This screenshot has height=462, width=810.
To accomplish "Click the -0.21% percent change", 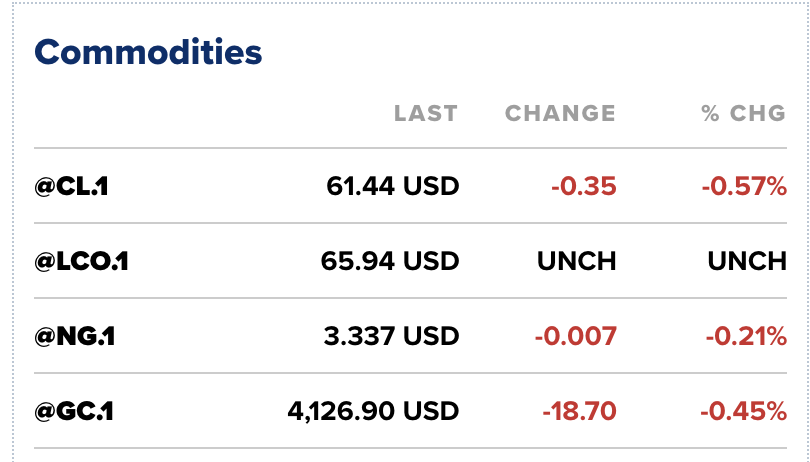I will pyautogui.click(x=746, y=336).
